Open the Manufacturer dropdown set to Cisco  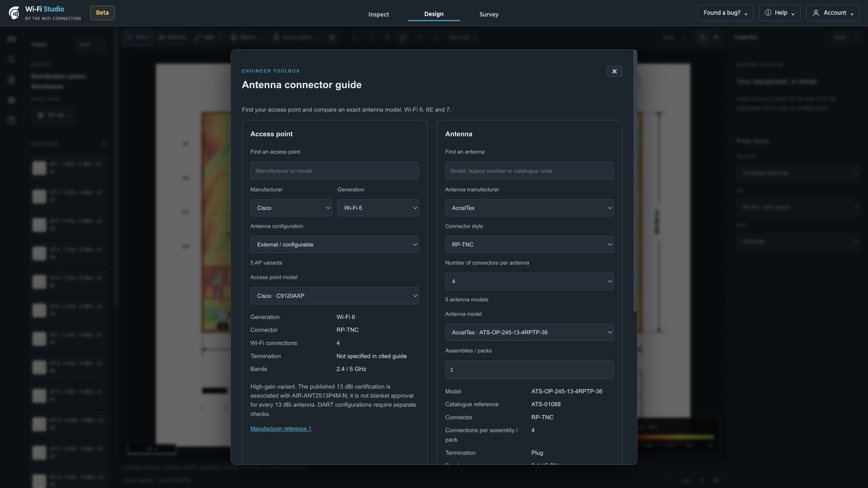(291, 208)
